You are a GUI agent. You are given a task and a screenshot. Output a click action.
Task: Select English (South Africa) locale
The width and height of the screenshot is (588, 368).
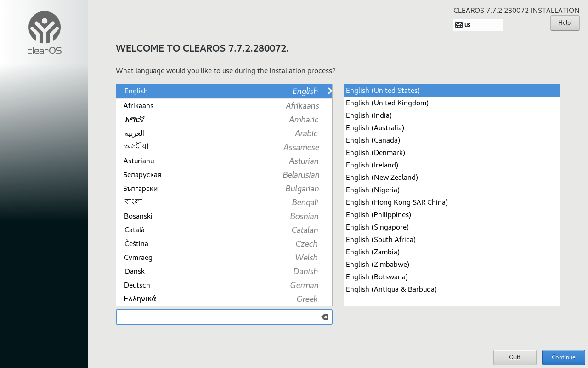(452, 240)
